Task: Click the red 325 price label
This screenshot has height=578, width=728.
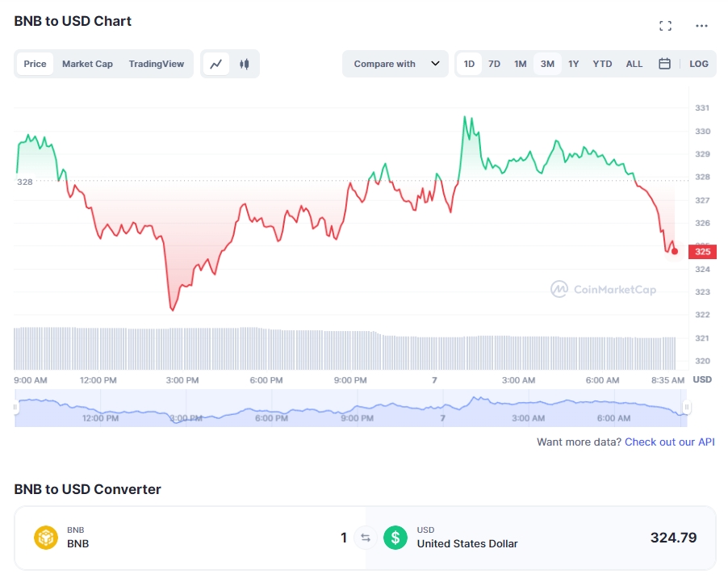Action: [702, 252]
